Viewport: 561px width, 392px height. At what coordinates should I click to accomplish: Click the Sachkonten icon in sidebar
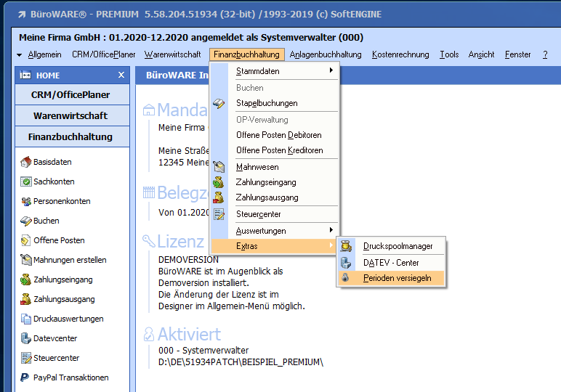pos(25,181)
